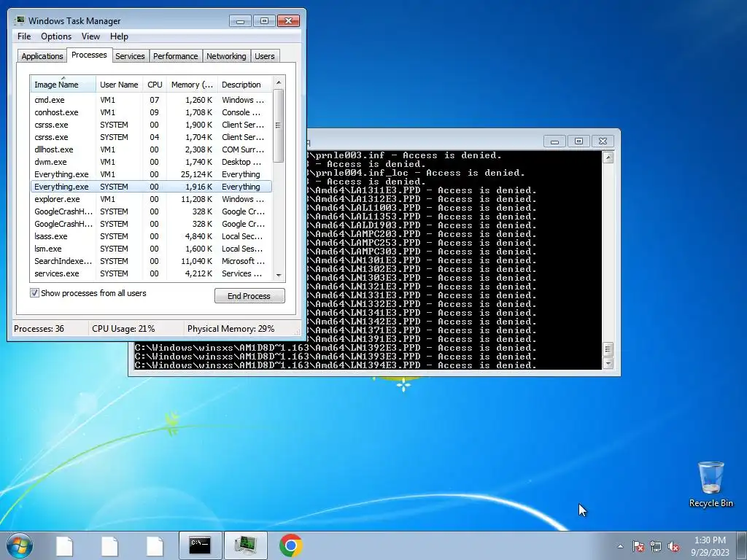Launch Google Chrome from the taskbar
This screenshot has height=560, width=747.
pyautogui.click(x=290, y=545)
